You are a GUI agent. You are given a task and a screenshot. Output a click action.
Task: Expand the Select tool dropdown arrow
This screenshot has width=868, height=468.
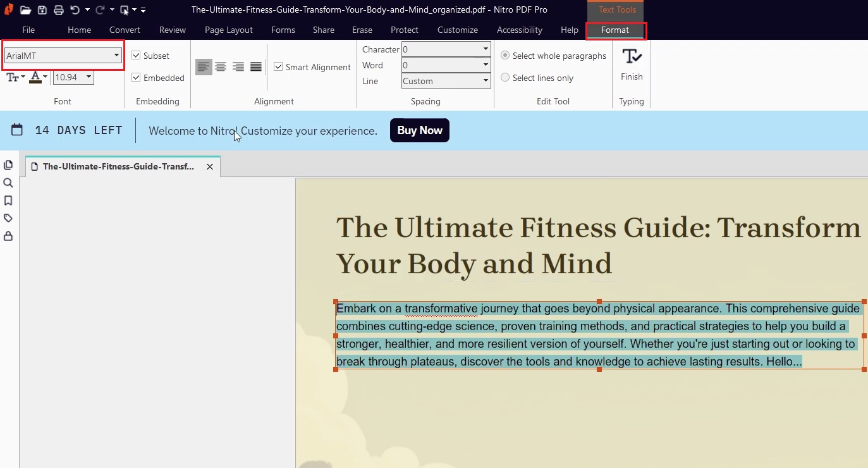pos(135,10)
